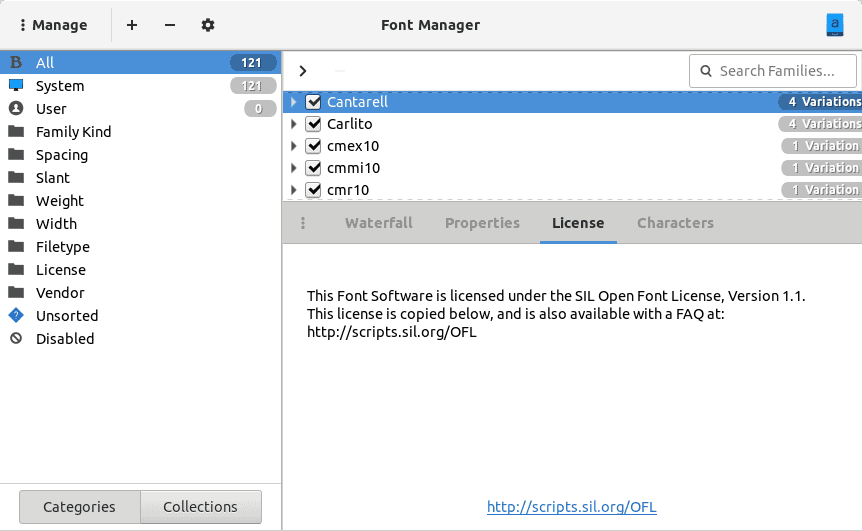Image resolution: width=862 pixels, height=531 pixels.
Task: Switch to the Characters tab
Action: coord(675,223)
